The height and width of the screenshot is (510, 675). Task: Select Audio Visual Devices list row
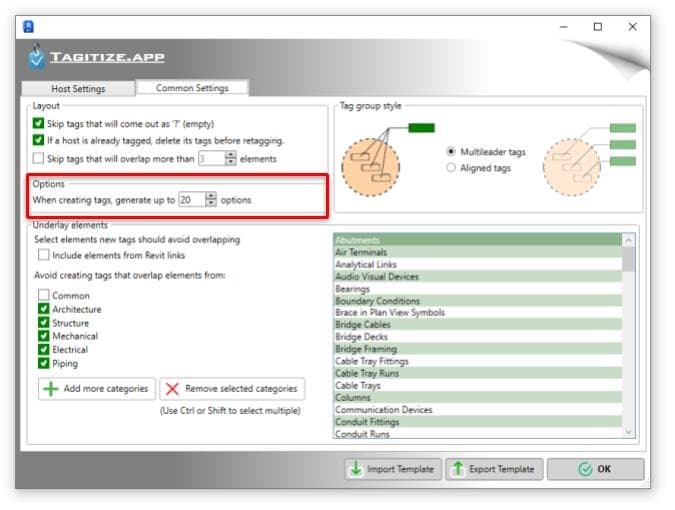[478, 276]
